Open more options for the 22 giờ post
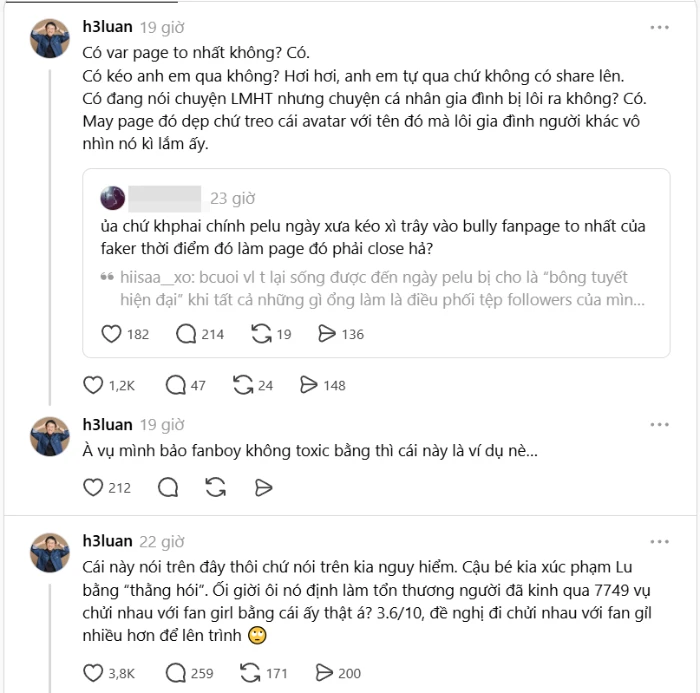The image size is (700, 693). [660, 541]
